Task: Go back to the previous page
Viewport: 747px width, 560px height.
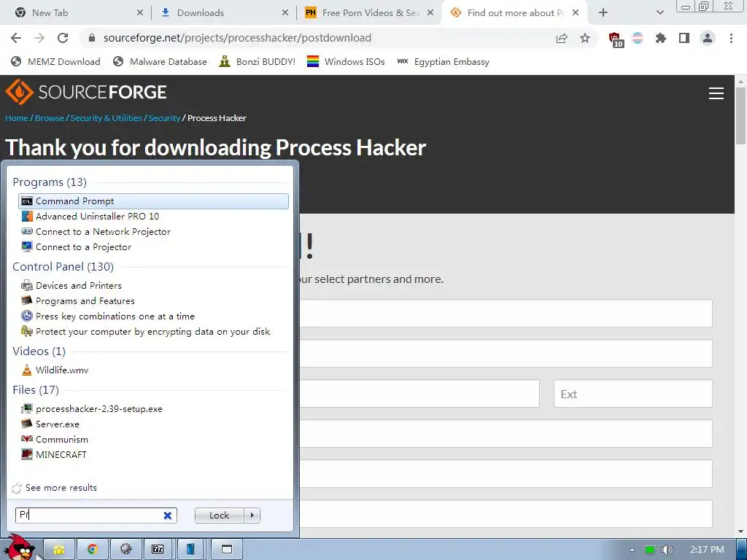Action: (16, 38)
